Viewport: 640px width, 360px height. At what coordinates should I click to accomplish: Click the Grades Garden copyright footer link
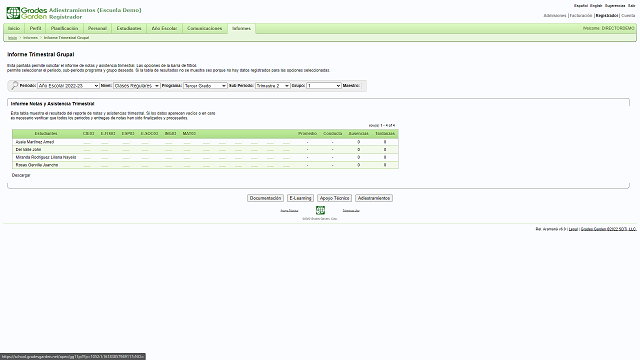[x=609, y=229]
